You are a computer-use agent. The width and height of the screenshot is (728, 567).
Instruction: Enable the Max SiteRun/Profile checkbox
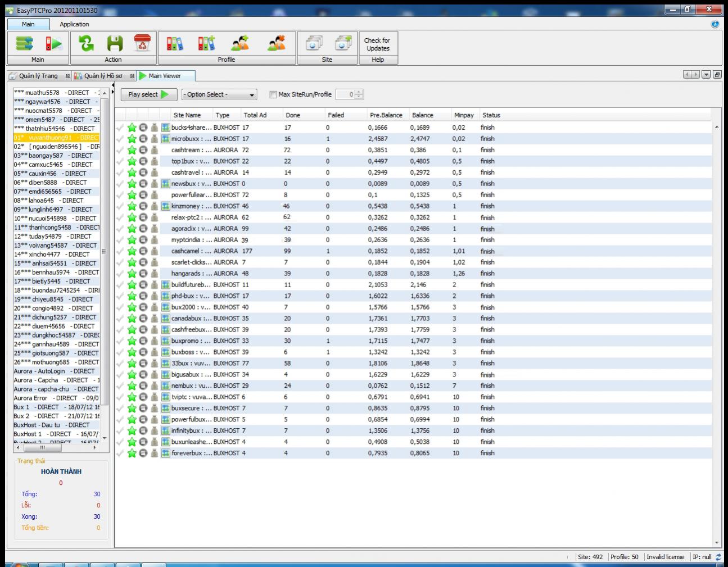273,94
